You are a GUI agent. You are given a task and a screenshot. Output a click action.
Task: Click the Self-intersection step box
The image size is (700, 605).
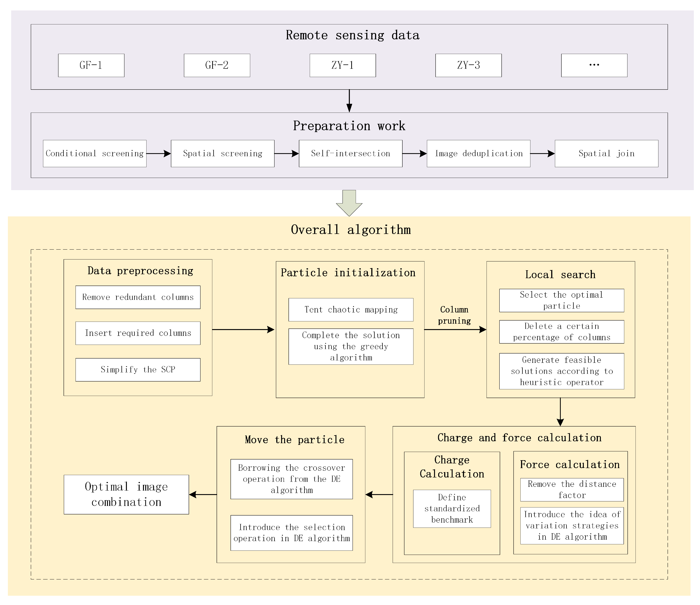[x=350, y=154]
